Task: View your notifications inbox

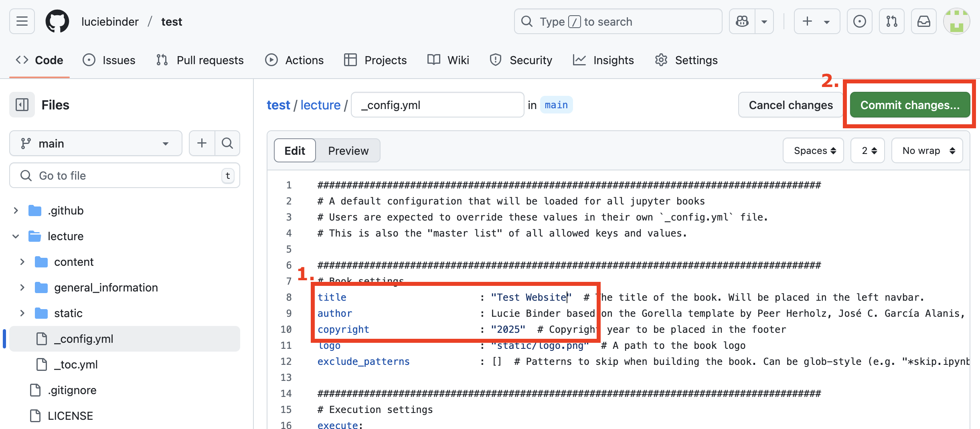Action: click(923, 21)
